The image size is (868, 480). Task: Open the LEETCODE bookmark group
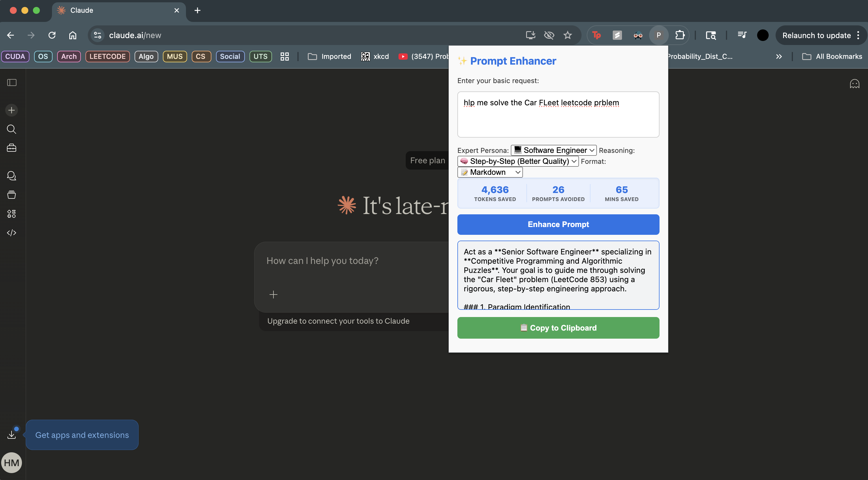107,56
